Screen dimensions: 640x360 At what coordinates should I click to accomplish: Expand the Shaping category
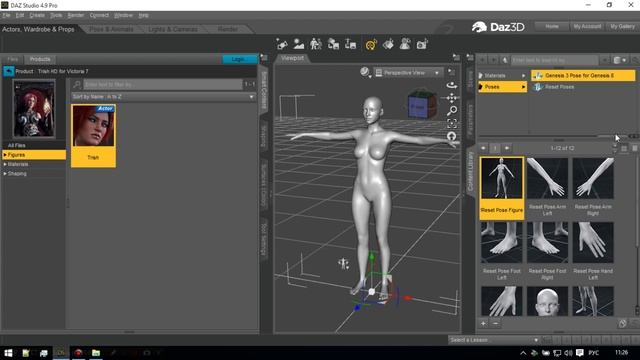(x=5, y=174)
